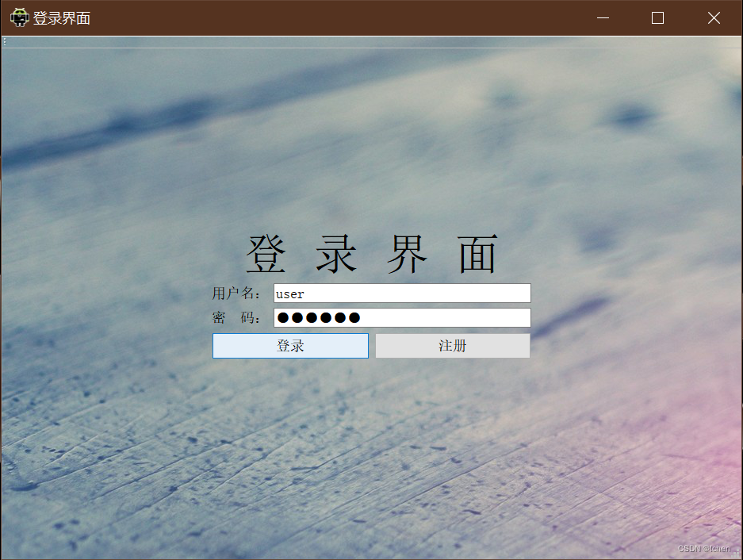Image resolution: width=743 pixels, height=560 pixels.
Task: Minimize the 登录界面 window
Action: pyautogui.click(x=603, y=18)
